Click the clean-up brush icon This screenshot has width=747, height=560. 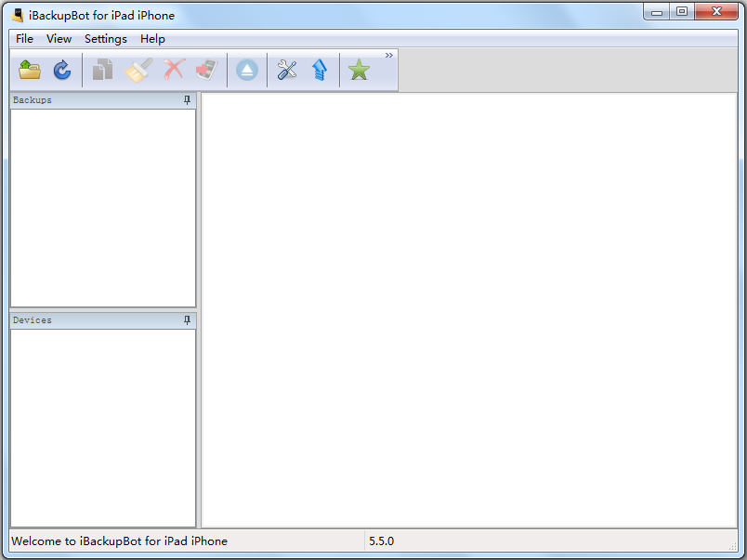138,70
